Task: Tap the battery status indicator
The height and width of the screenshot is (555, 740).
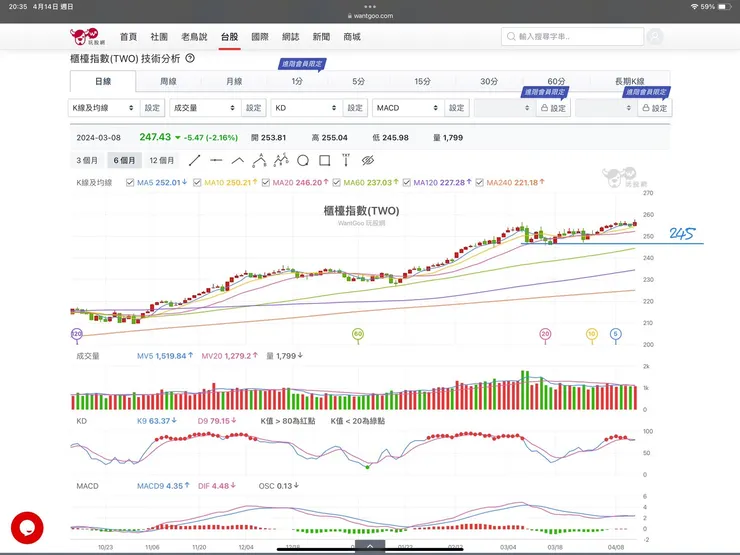Action: click(725, 7)
